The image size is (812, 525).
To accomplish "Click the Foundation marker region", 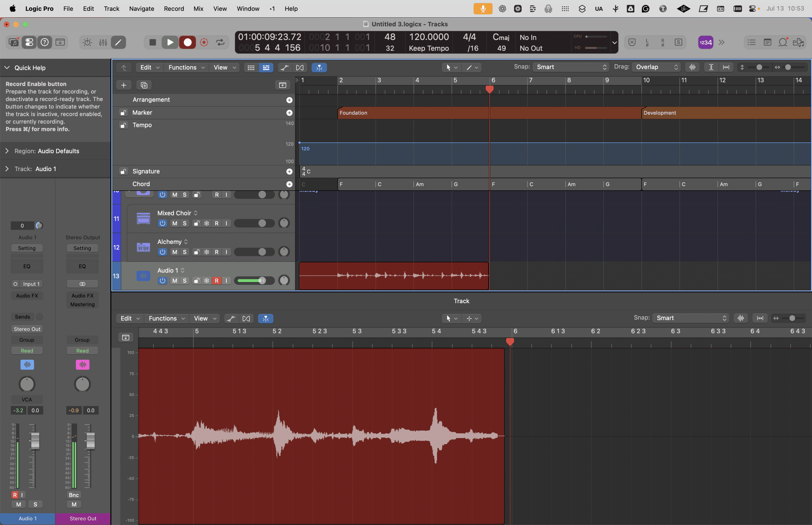I will (x=489, y=113).
